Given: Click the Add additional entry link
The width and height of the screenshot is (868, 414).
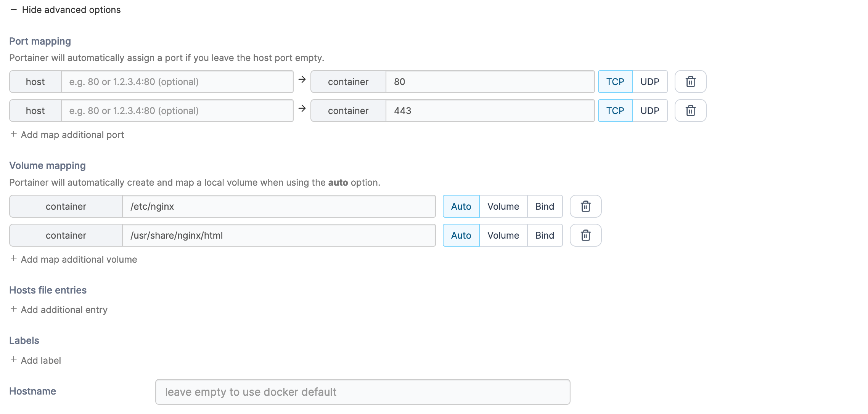Looking at the screenshot, I should [x=64, y=310].
